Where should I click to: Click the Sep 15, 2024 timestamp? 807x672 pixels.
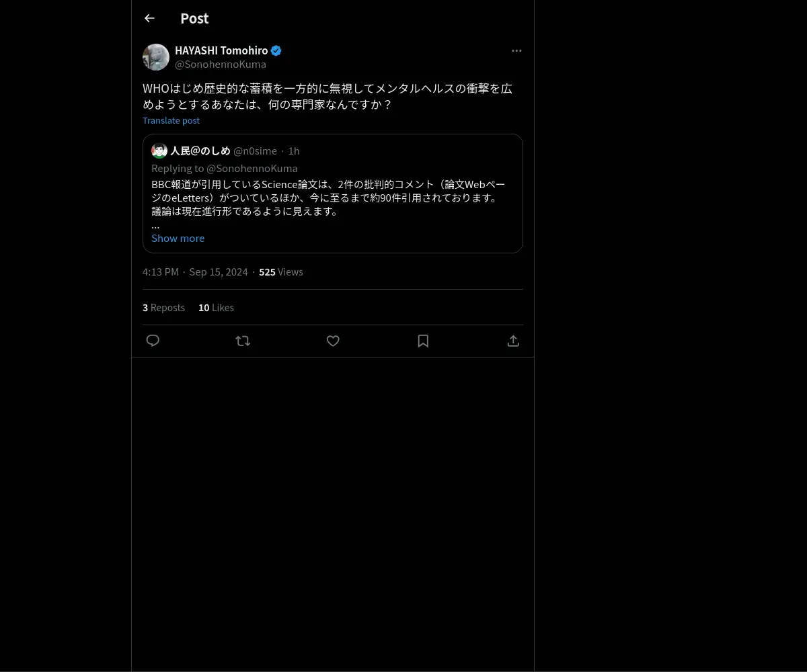tap(219, 271)
